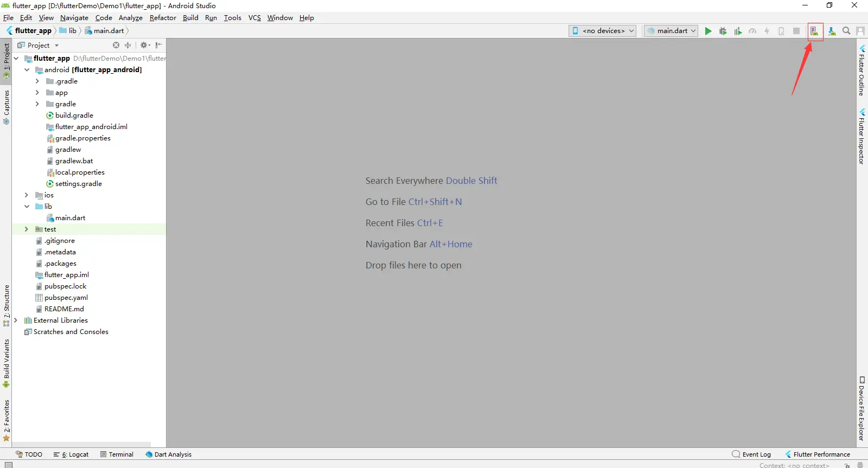This screenshot has height=468, width=868.
Task: Toggle the 1: Project side tab
Action: [7, 61]
